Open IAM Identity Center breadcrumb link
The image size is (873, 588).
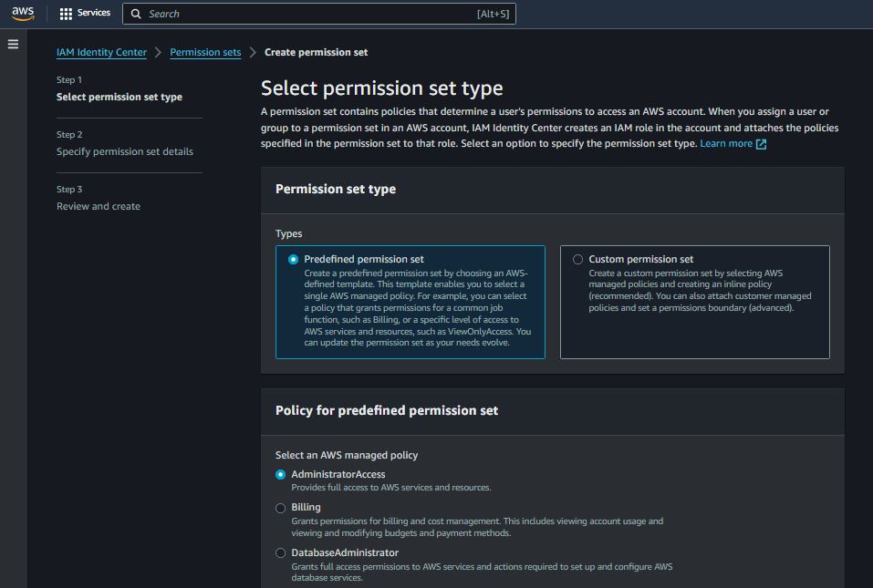(x=101, y=53)
